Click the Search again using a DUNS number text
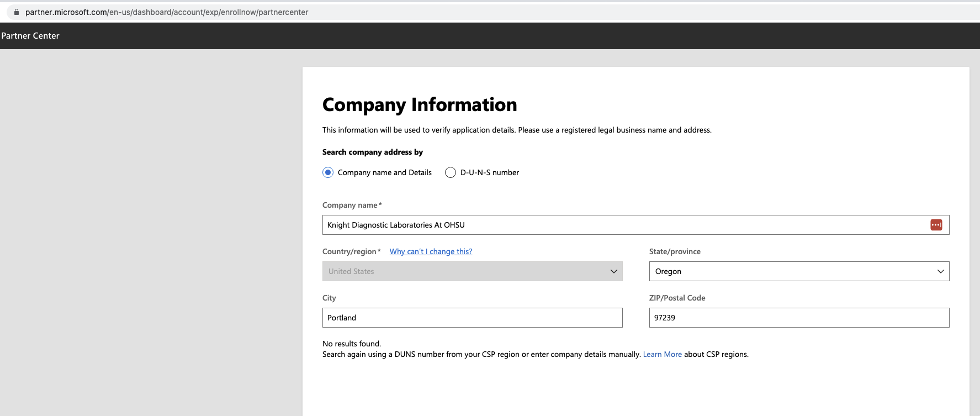 tap(481, 354)
